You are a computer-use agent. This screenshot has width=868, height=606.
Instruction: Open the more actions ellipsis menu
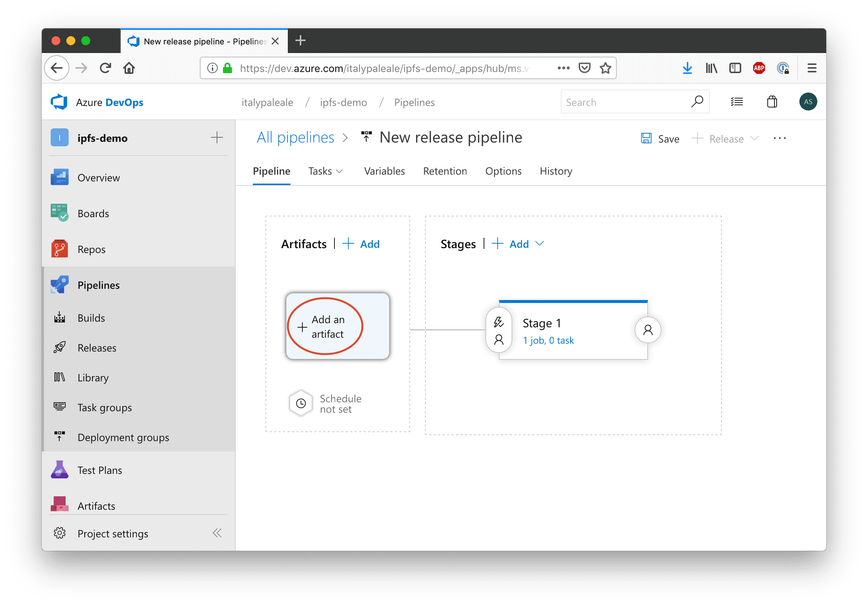point(780,139)
